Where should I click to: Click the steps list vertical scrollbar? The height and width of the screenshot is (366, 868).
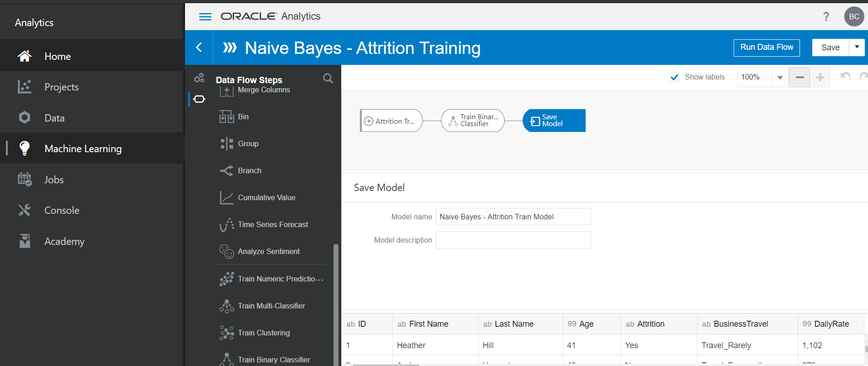pos(336,304)
